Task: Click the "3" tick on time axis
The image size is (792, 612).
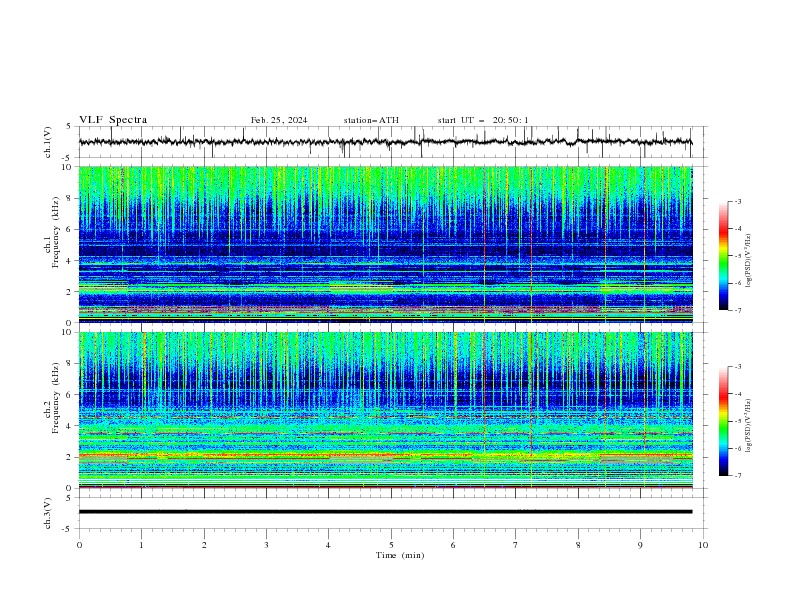Action: point(266,545)
